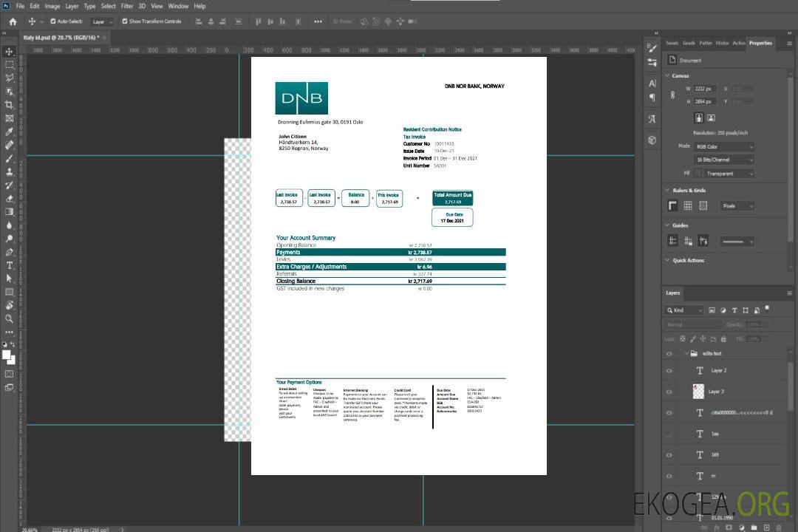
Task: Select the Move tool in the toolbox
Action: [x=9, y=52]
